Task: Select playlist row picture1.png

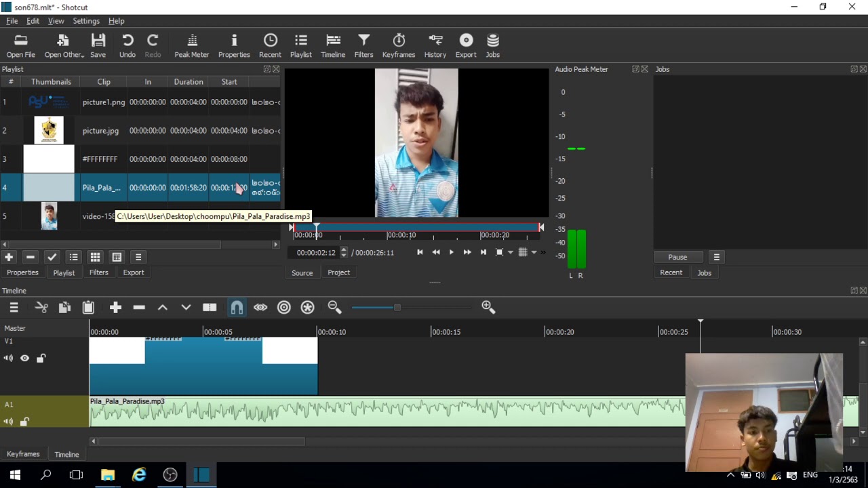Action: click(x=140, y=102)
